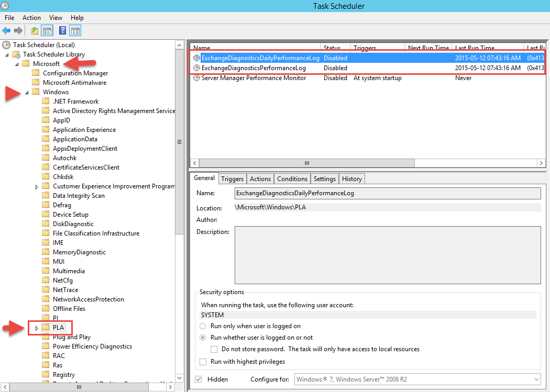The image size is (550, 392).
Task: Switch to the Triggers tab
Action: click(x=232, y=178)
